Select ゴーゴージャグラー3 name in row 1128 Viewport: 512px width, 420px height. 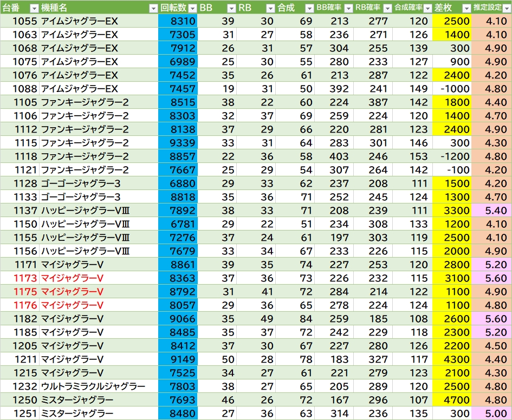click(x=81, y=183)
